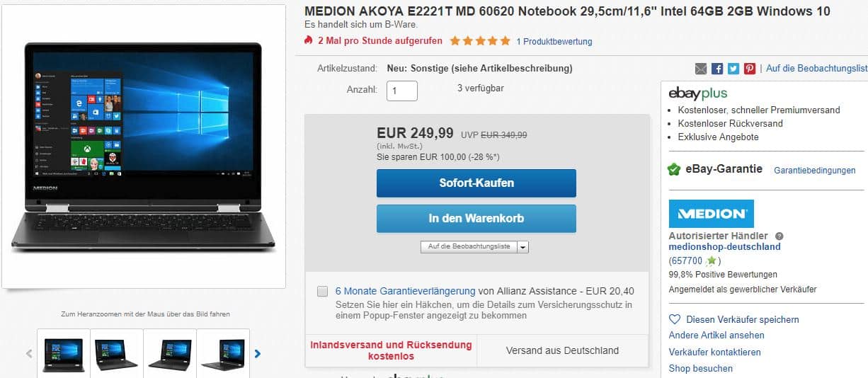
Task: Enable the 6 Monate Garantieverlängerung checkbox
Action: tap(323, 291)
